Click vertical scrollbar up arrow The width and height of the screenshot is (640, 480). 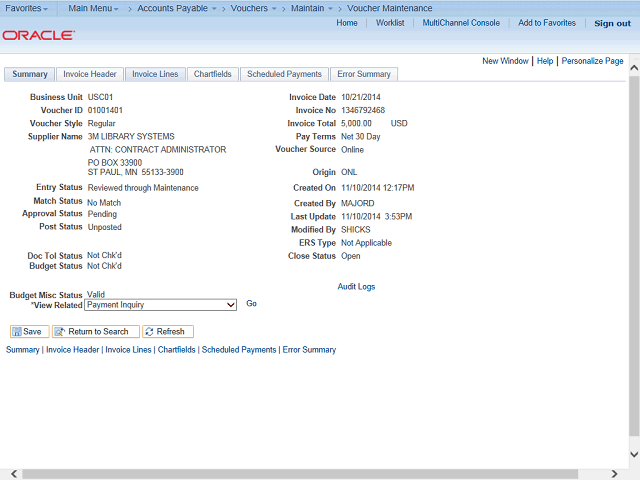pos(634,68)
